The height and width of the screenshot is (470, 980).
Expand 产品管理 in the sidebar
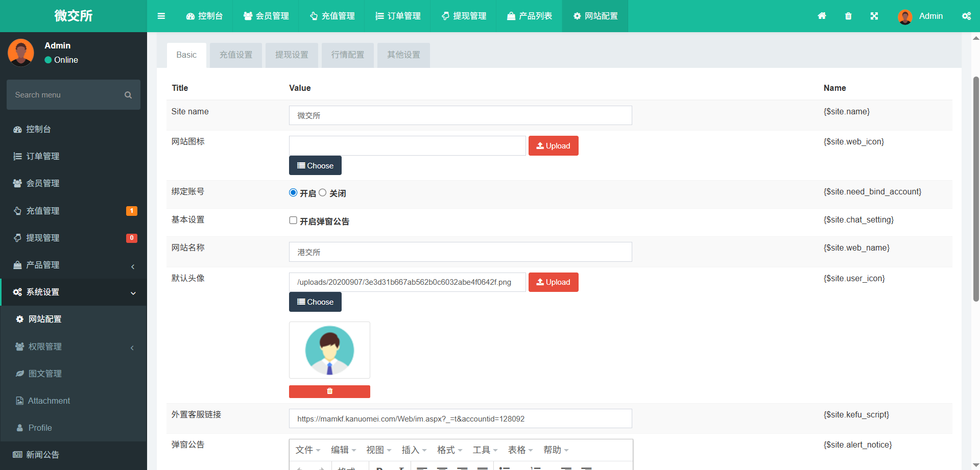(74, 265)
